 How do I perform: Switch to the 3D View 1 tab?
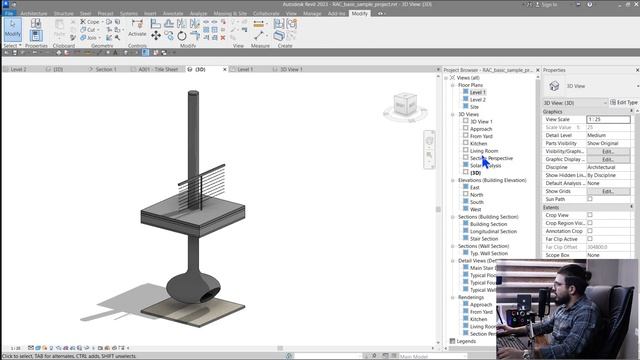(291, 69)
